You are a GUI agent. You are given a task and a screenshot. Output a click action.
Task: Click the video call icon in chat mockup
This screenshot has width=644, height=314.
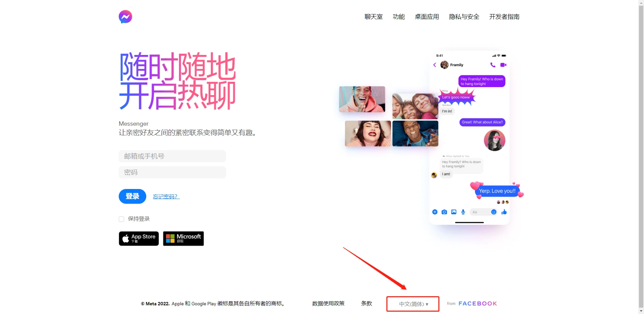(503, 65)
